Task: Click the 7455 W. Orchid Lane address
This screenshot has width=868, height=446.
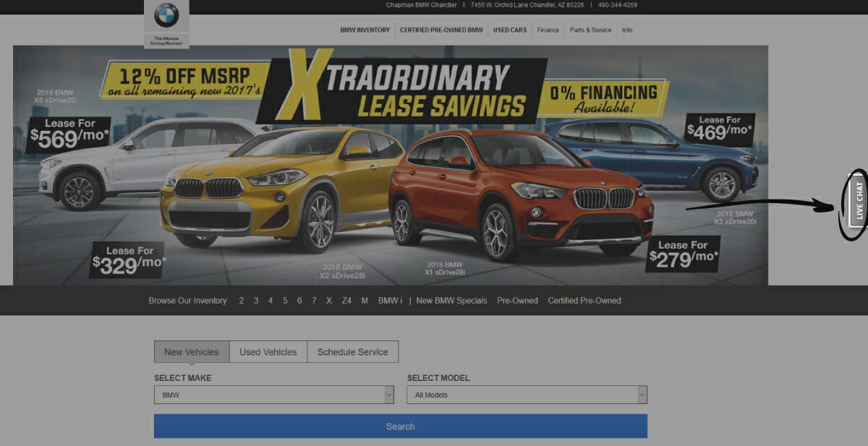Action: coord(527,5)
